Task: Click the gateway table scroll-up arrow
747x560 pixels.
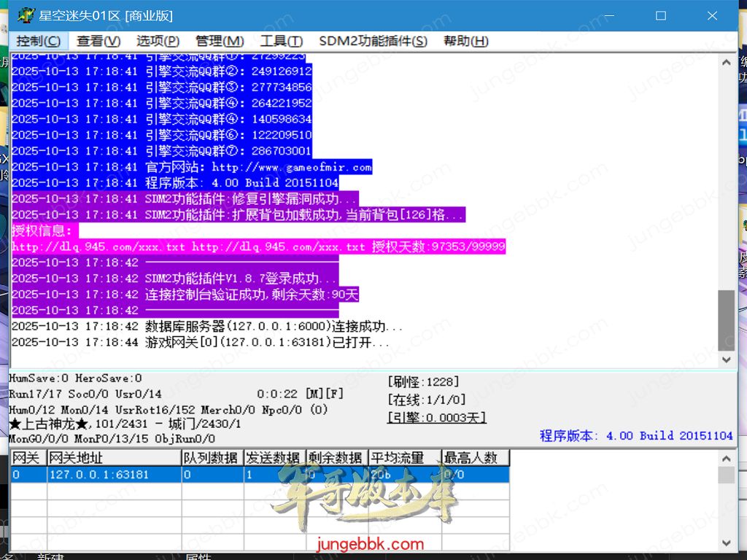Action: [726, 459]
